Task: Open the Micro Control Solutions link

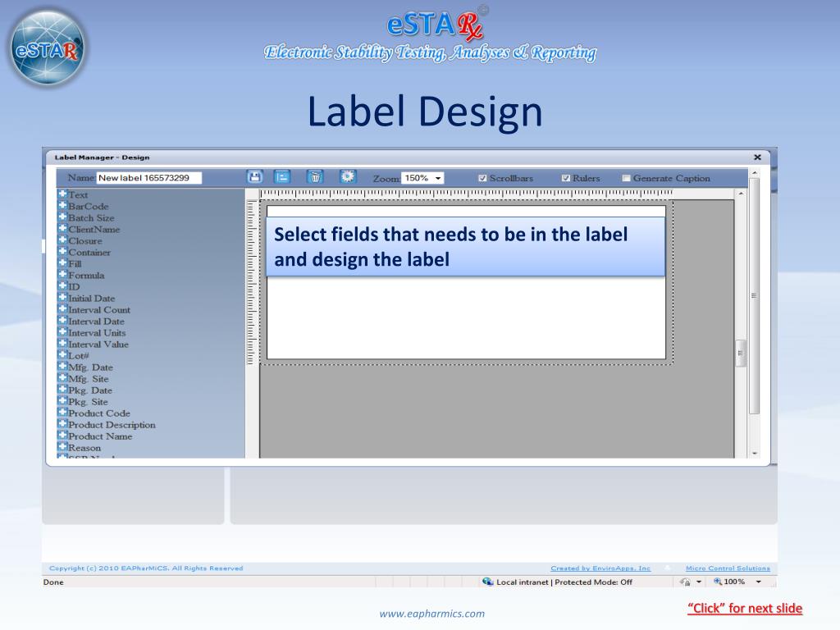Action: click(728, 568)
